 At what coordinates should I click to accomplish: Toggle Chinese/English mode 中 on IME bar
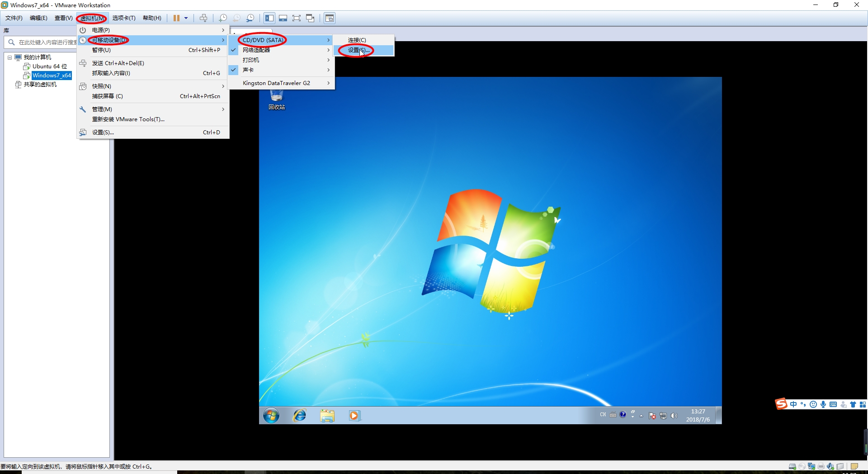pos(793,404)
